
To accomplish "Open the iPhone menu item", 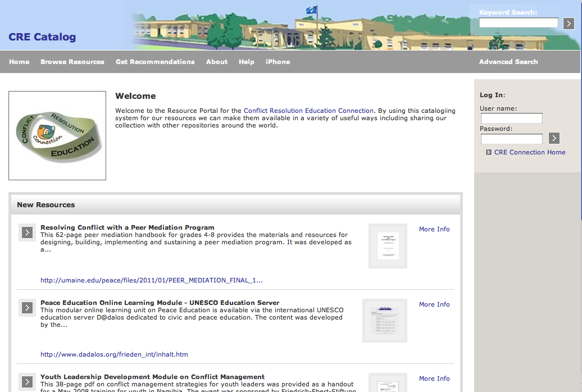I will click(278, 62).
